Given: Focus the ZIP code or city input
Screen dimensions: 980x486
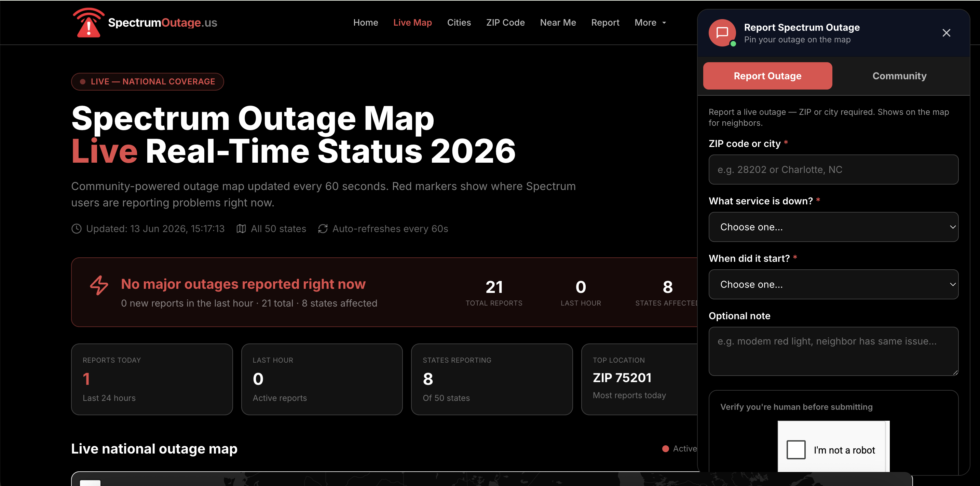Looking at the screenshot, I should 833,170.
